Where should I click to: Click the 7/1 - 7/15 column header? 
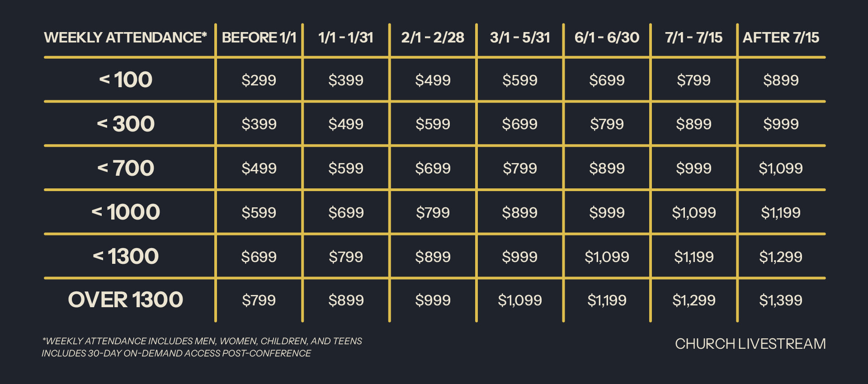[x=693, y=37]
